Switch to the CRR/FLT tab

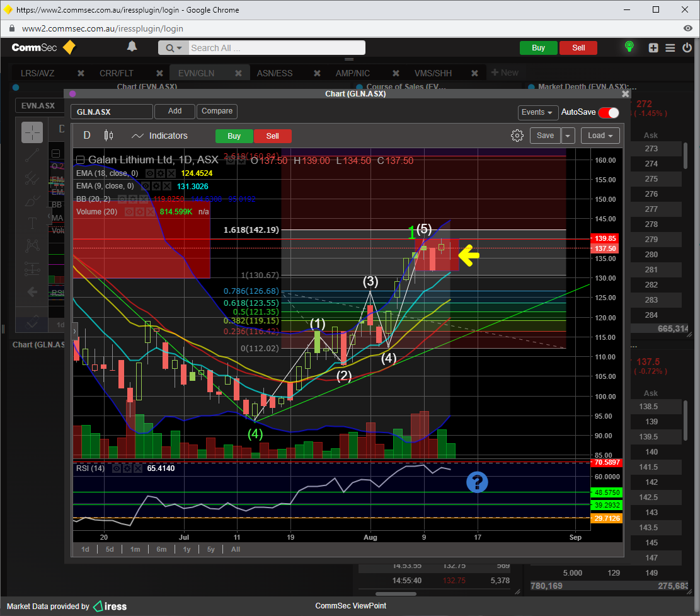(x=117, y=73)
